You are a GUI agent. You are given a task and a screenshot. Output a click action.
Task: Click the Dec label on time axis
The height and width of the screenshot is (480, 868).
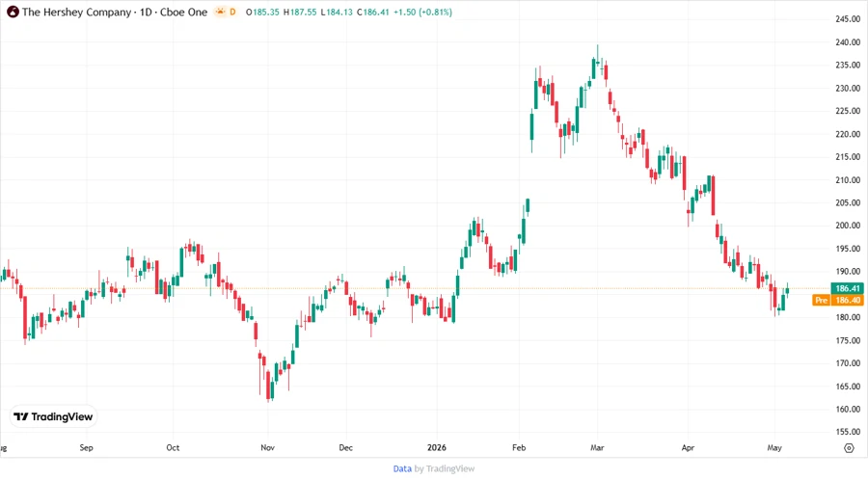[x=345, y=447]
